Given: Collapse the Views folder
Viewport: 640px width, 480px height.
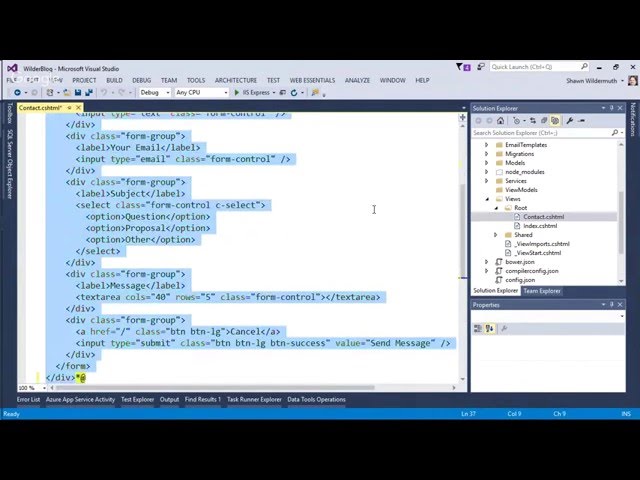Looking at the screenshot, I should click(487, 199).
